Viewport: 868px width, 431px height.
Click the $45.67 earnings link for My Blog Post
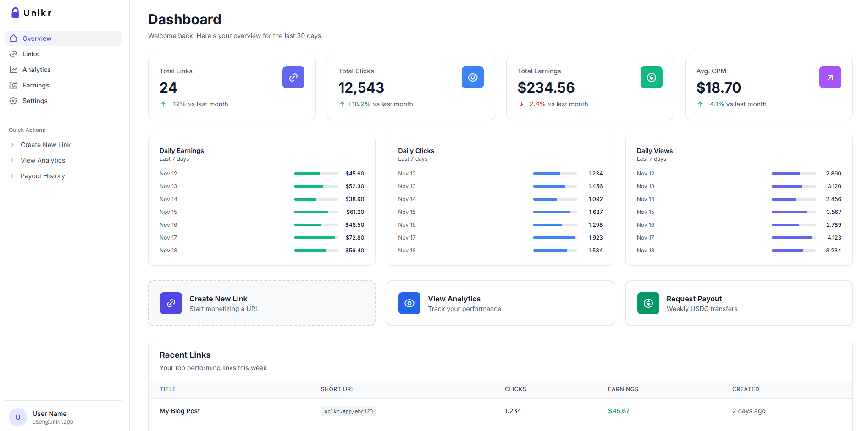pyautogui.click(x=619, y=410)
